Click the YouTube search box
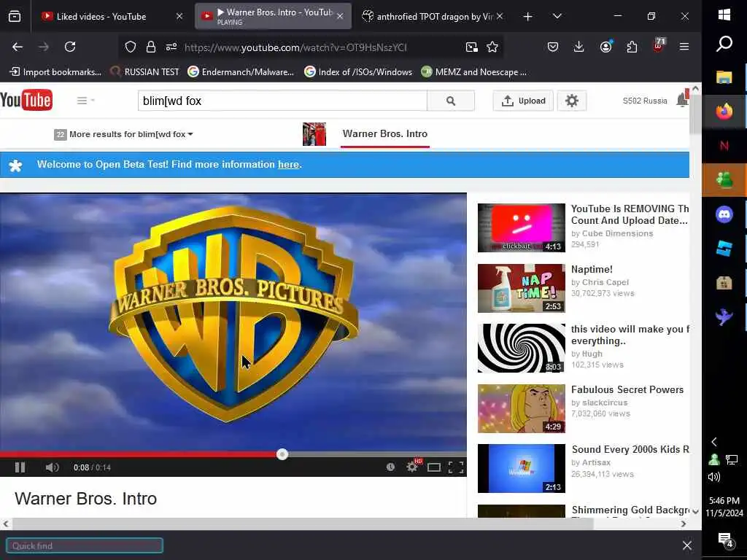Screen dimensions: 747x560 click(x=282, y=101)
